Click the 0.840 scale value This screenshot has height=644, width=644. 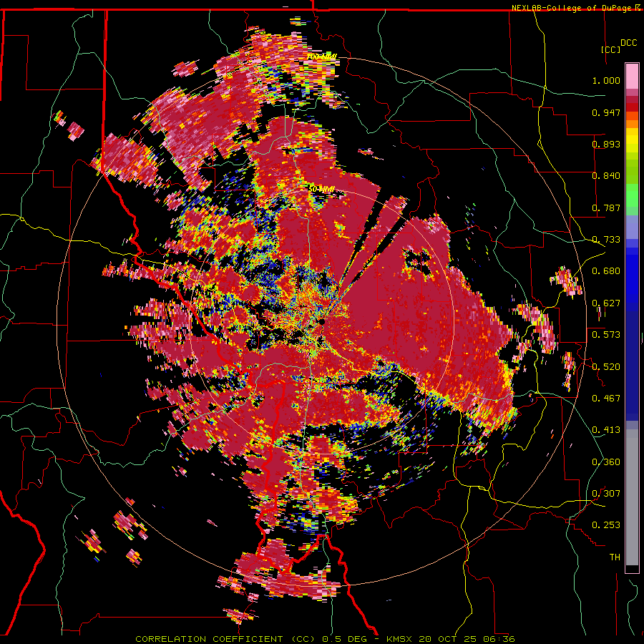[606, 176]
